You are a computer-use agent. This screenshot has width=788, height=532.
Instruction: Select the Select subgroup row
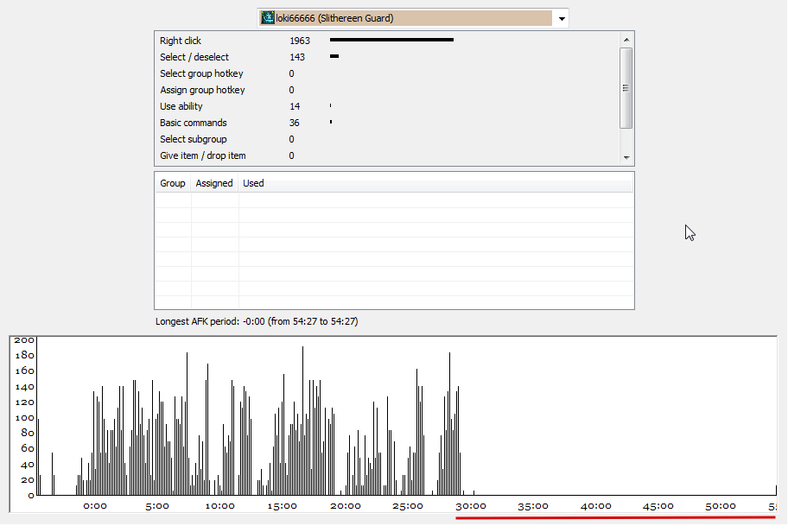(x=387, y=139)
